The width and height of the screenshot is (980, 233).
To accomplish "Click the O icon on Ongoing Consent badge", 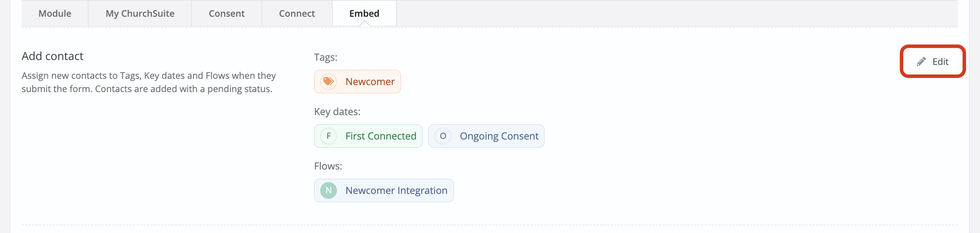I will coord(443,136).
